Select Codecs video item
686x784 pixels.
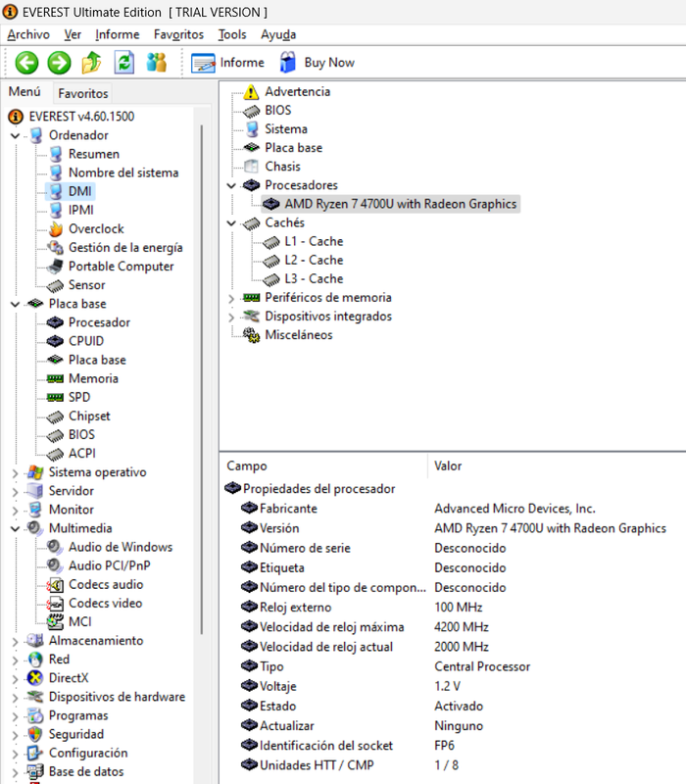click(106, 603)
